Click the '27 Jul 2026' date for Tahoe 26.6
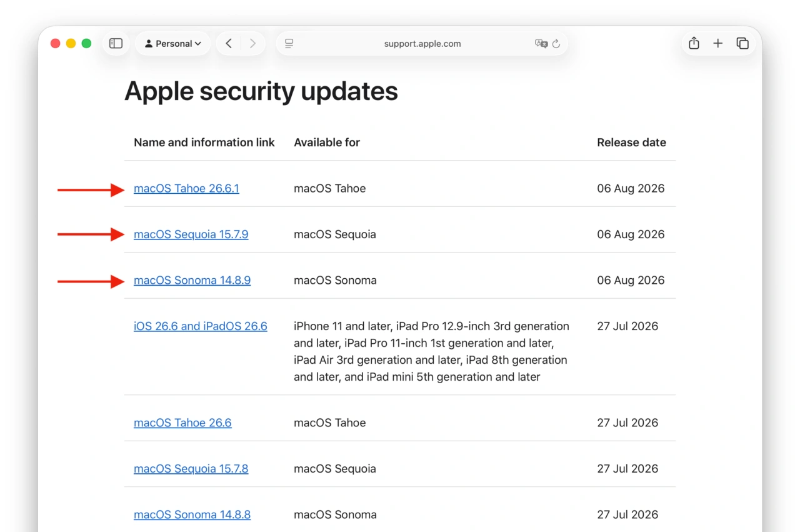 (627, 423)
